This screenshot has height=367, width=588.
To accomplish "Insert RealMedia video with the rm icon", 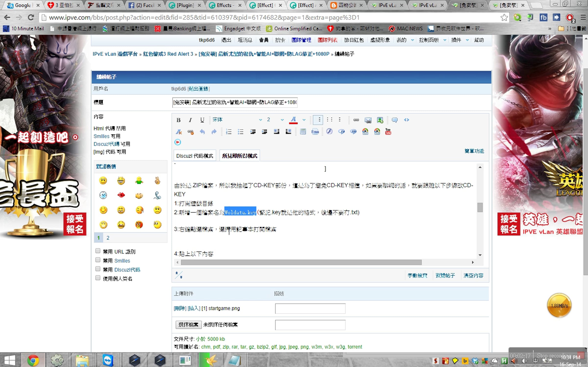I will pos(353,132).
